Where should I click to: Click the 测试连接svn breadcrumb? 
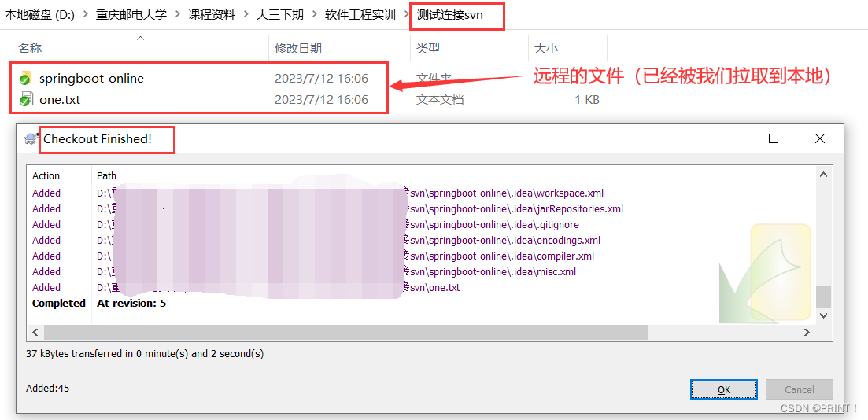click(450, 15)
